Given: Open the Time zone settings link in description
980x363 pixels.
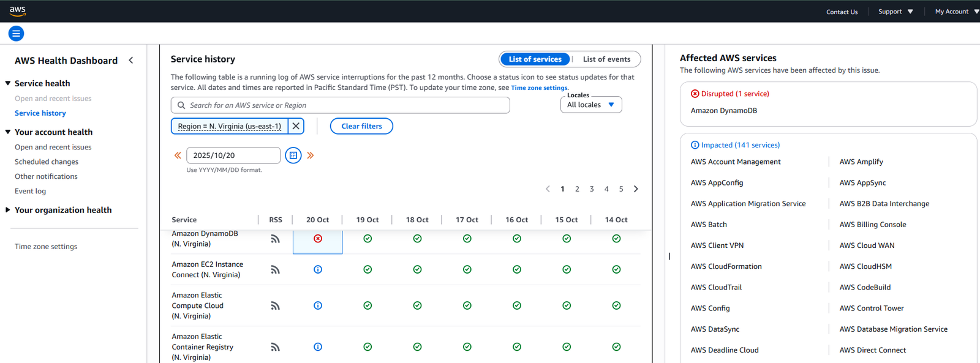Looking at the screenshot, I should 539,88.
